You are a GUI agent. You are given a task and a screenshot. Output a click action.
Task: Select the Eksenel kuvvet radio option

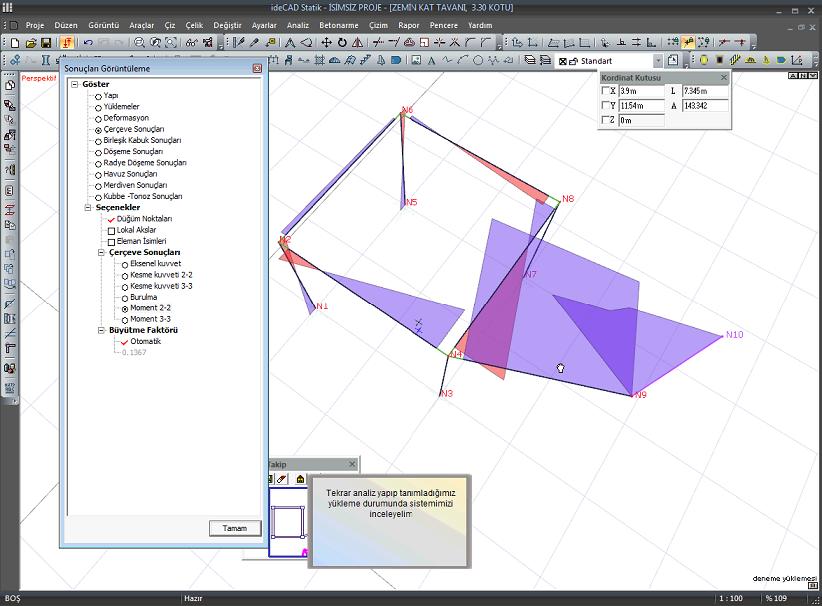tap(125, 265)
